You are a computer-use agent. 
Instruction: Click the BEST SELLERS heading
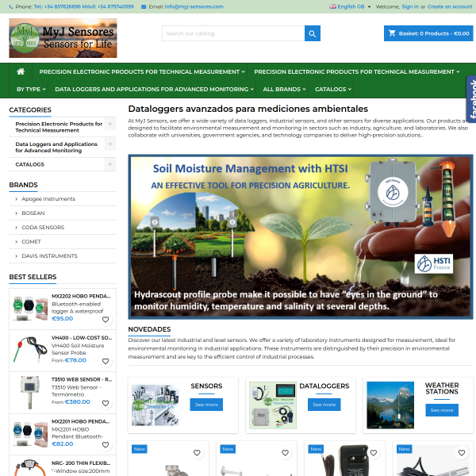[x=33, y=277]
